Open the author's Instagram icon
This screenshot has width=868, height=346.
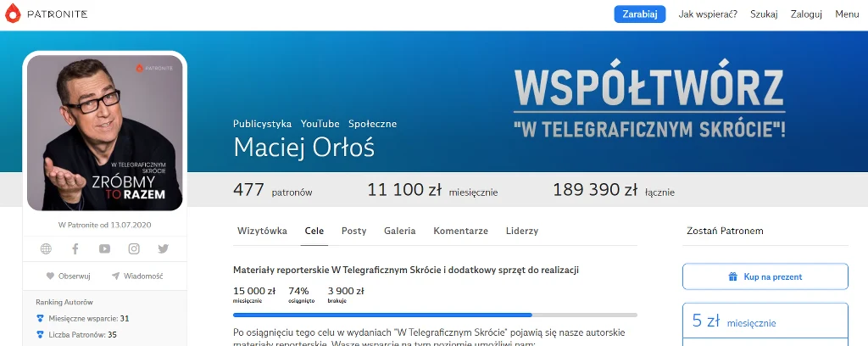point(134,249)
